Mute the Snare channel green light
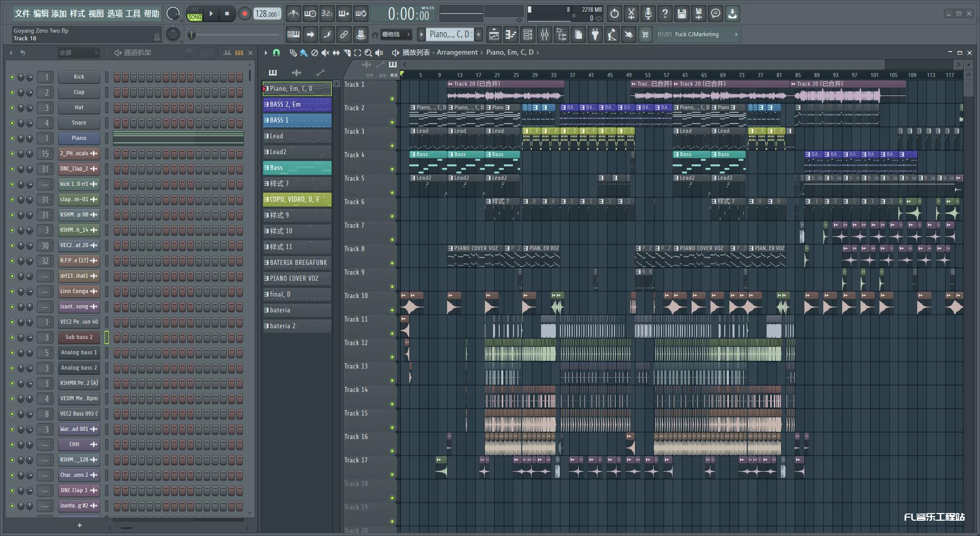Viewport: 980px width, 536px height. 12,123
